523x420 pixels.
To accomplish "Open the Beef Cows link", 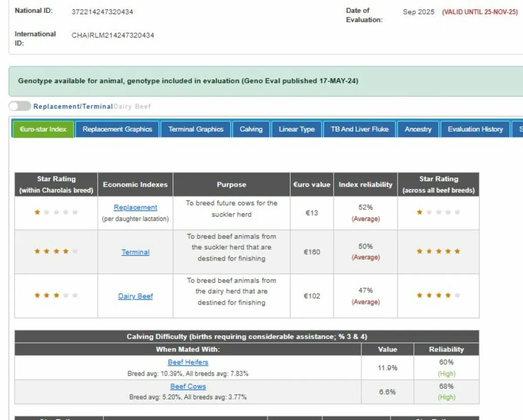I will [188, 386].
